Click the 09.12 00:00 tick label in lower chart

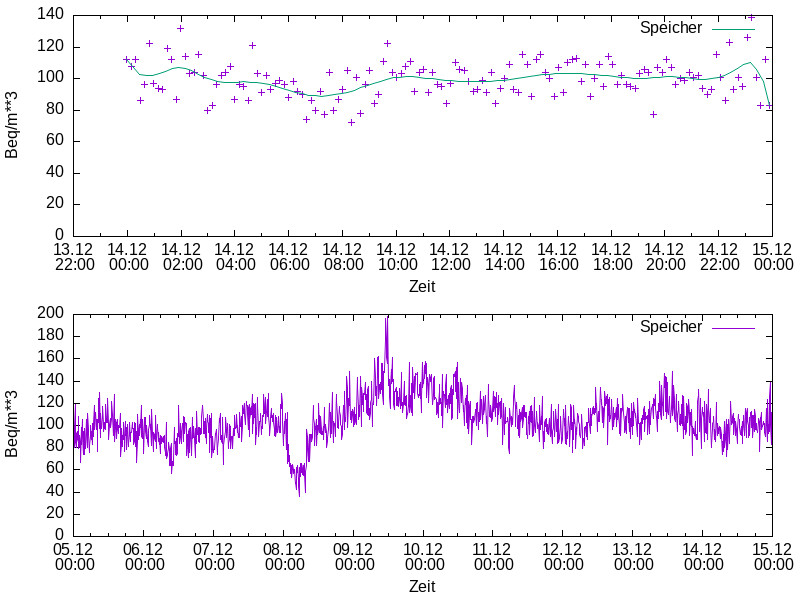click(x=353, y=557)
